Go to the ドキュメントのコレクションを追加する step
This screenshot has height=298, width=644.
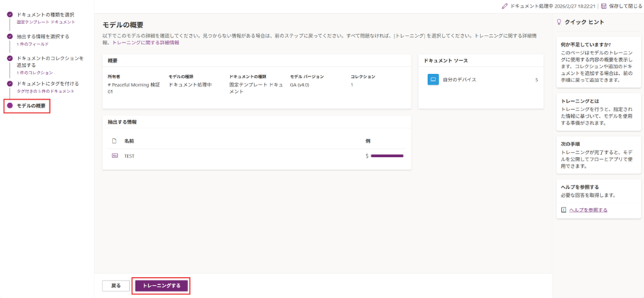(x=49, y=62)
